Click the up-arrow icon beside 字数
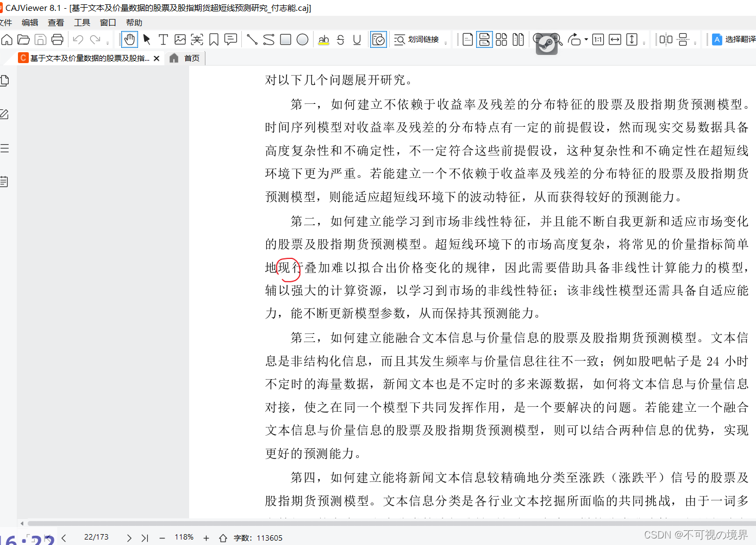Viewport: 756px width, 545px height. (223, 538)
